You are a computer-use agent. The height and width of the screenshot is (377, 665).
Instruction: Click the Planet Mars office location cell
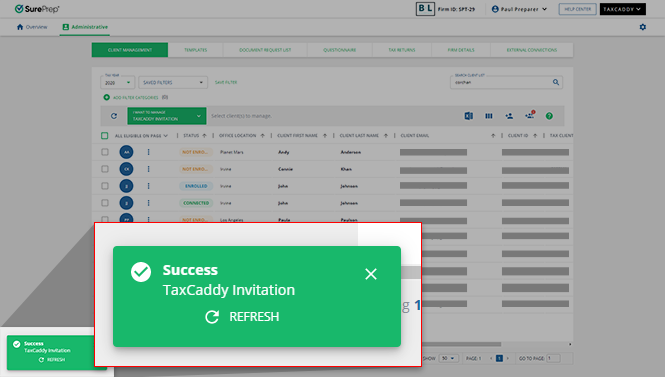click(232, 152)
